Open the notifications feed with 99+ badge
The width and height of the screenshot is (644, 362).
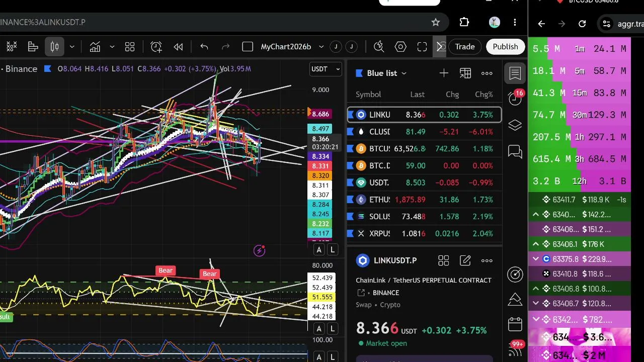pyautogui.click(x=516, y=348)
